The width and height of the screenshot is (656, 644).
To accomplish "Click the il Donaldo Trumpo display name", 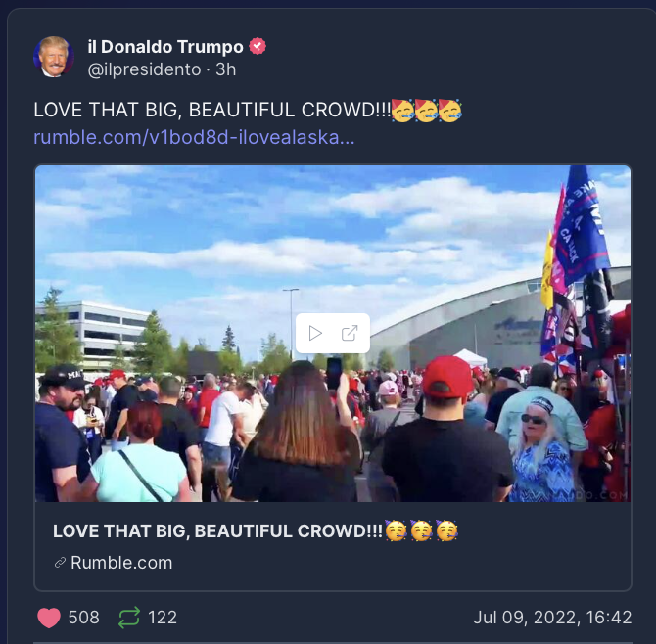I will (x=165, y=47).
